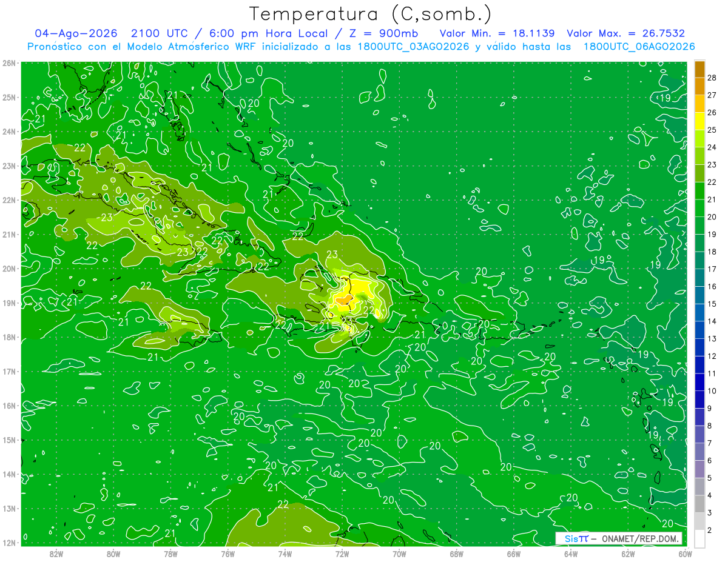Click the "6" value in the color legend
728x562 pixels.
point(710,461)
